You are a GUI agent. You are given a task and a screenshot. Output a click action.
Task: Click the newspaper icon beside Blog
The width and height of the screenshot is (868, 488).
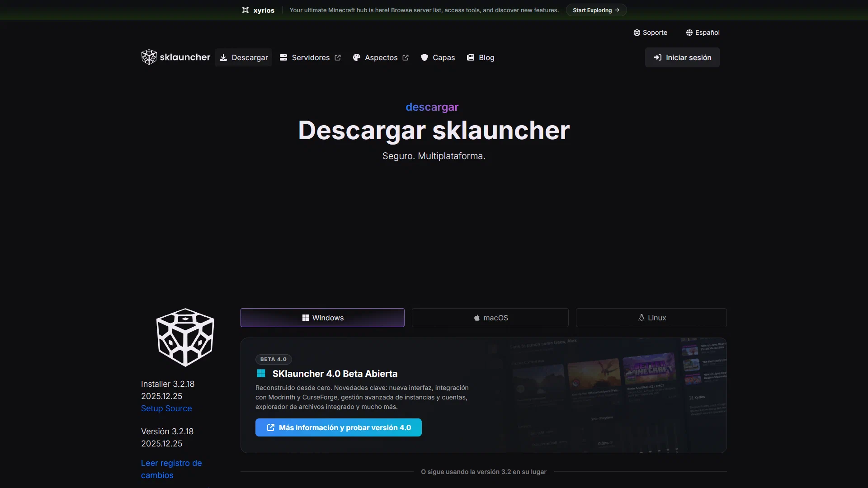click(471, 57)
